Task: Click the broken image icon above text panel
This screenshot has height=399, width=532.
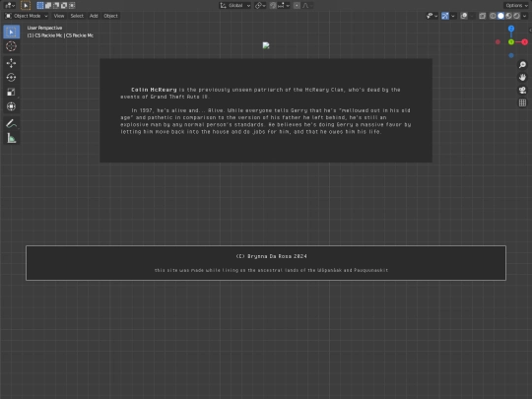Action: click(266, 45)
